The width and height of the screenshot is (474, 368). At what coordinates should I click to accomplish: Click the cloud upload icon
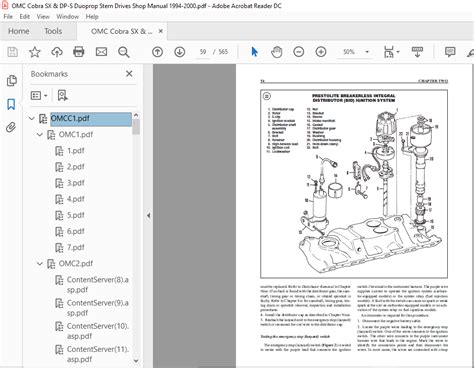pyautogui.click(x=57, y=52)
